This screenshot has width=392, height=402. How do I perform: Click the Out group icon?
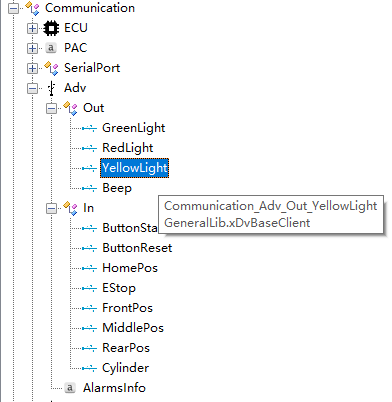(x=70, y=108)
